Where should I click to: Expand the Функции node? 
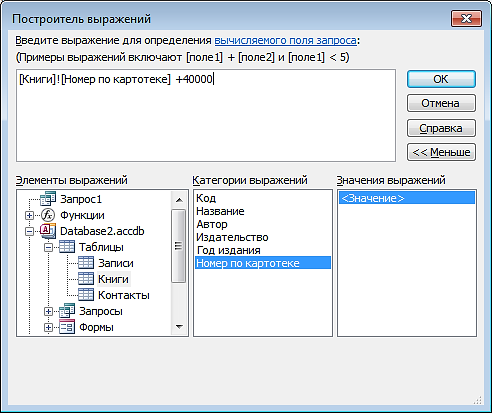[29, 215]
